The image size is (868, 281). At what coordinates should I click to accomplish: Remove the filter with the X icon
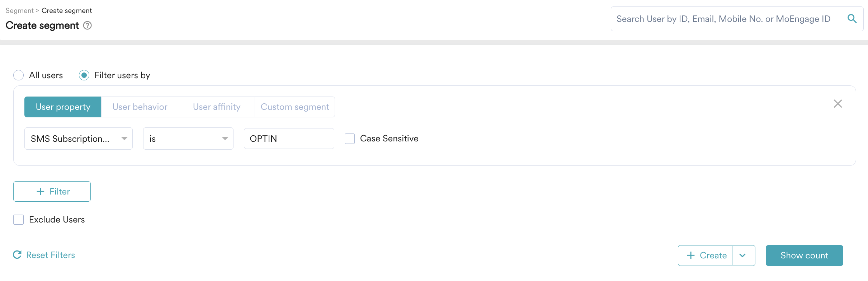coord(838,104)
